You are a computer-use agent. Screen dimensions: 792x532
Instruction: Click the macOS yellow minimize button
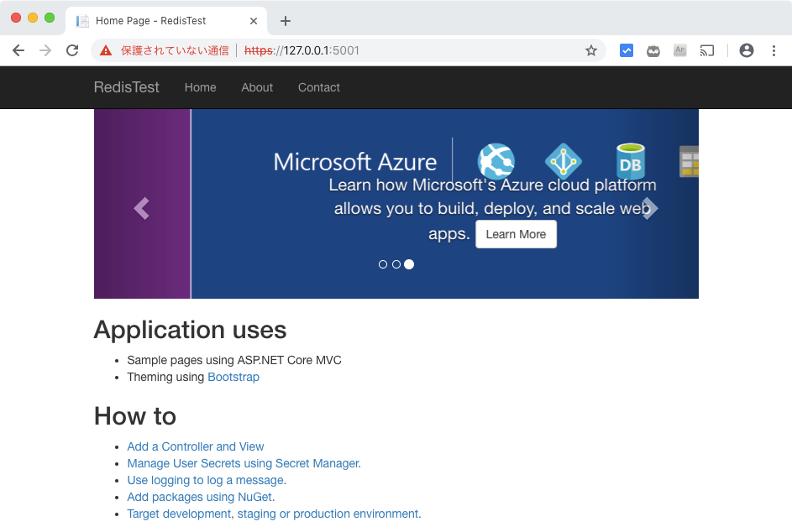coord(33,18)
